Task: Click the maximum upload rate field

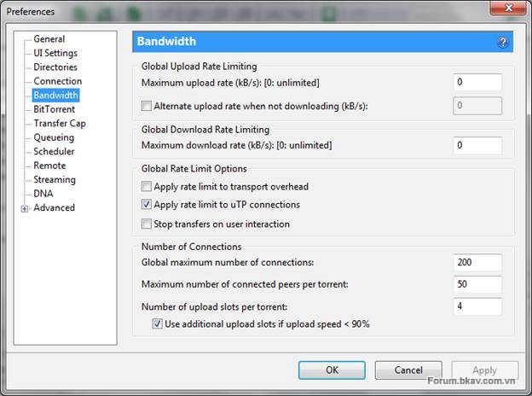Action: (477, 83)
